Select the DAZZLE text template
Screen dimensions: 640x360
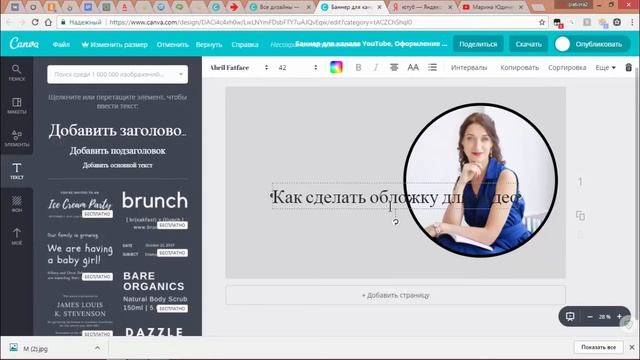[155, 331]
